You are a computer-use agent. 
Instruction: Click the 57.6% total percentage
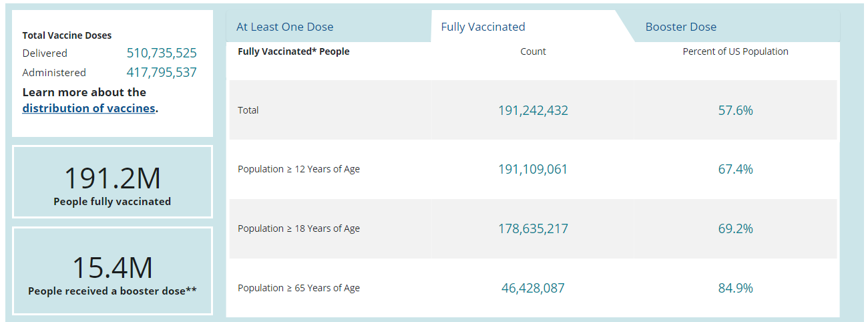[735, 110]
